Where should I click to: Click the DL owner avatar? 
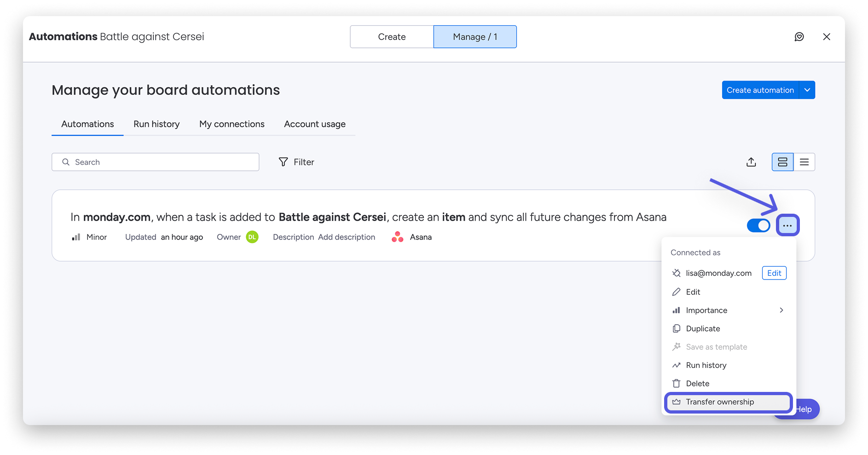tap(252, 237)
